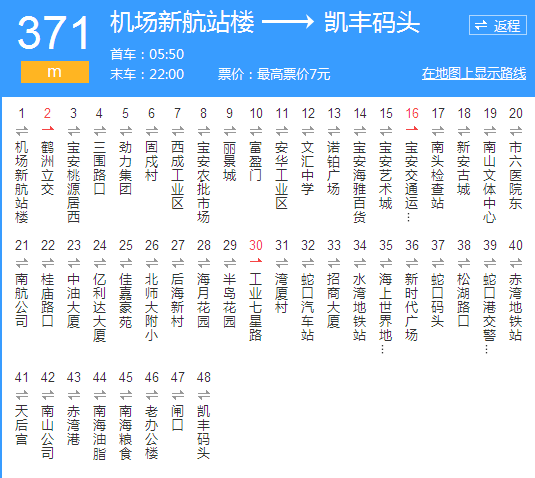Select stop 1 机场新航站楼 in list
Viewport: 535px width, 478px height.
click(x=21, y=182)
